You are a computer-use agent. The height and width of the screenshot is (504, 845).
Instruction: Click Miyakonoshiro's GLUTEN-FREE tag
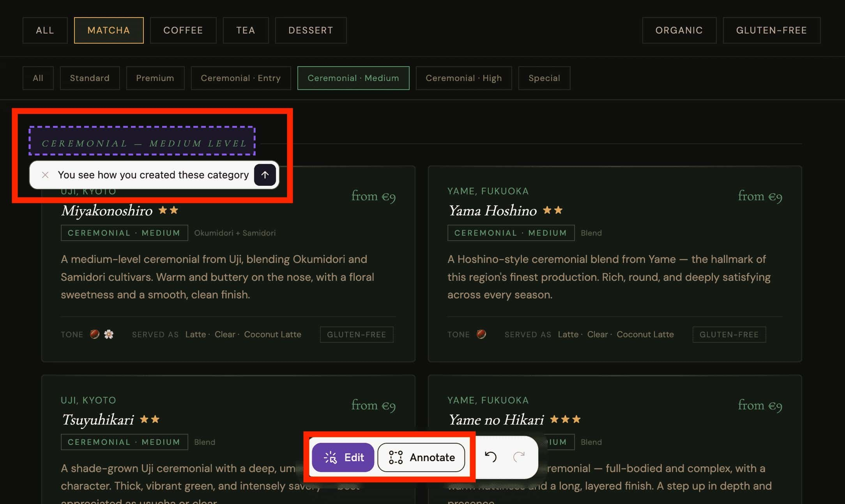point(357,335)
